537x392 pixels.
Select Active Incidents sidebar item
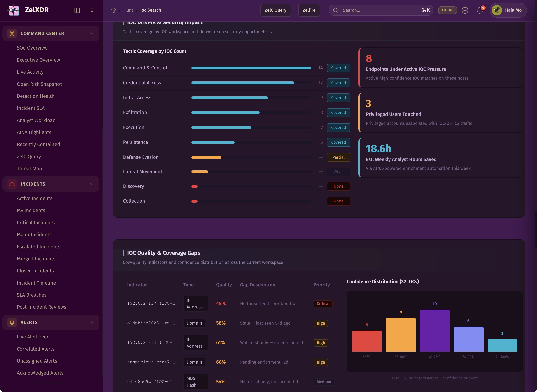[x=35, y=198]
